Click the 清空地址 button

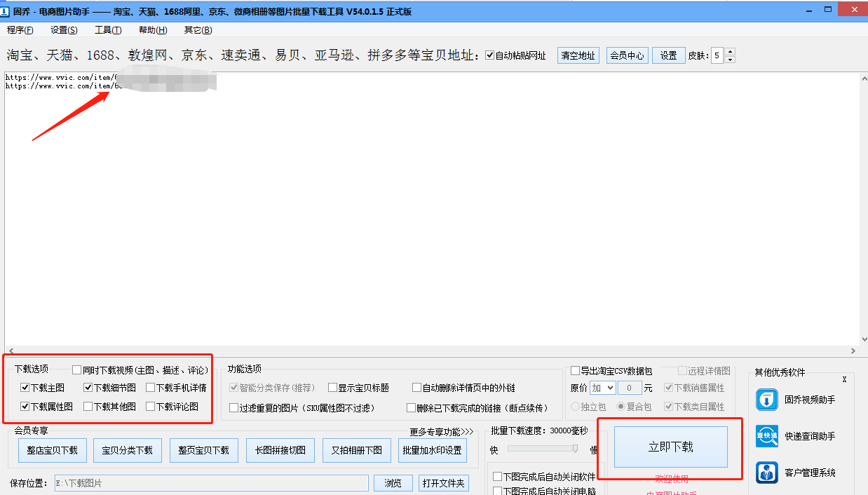pos(578,55)
